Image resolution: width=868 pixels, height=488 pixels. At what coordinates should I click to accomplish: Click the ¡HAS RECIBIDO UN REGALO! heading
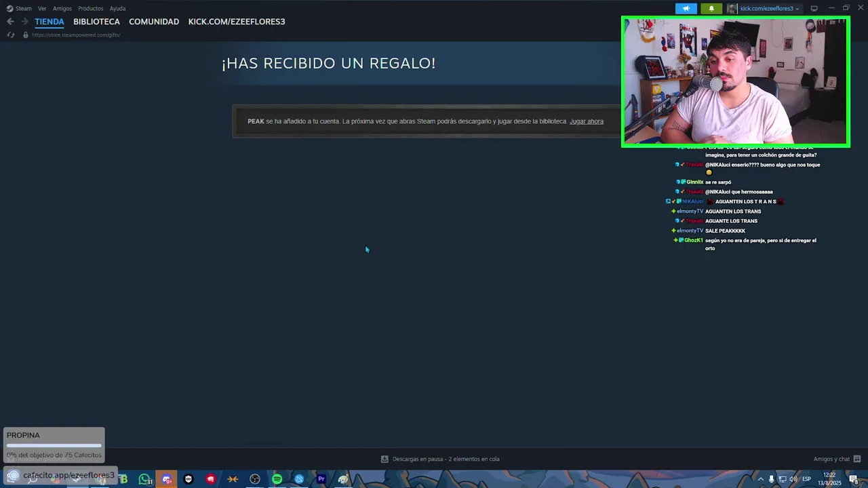[x=329, y=63]
